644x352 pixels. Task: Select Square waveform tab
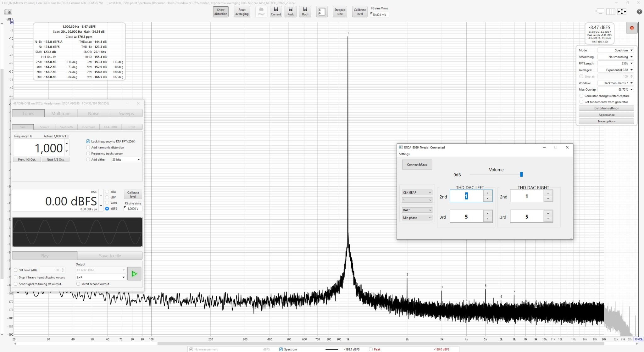45,127
